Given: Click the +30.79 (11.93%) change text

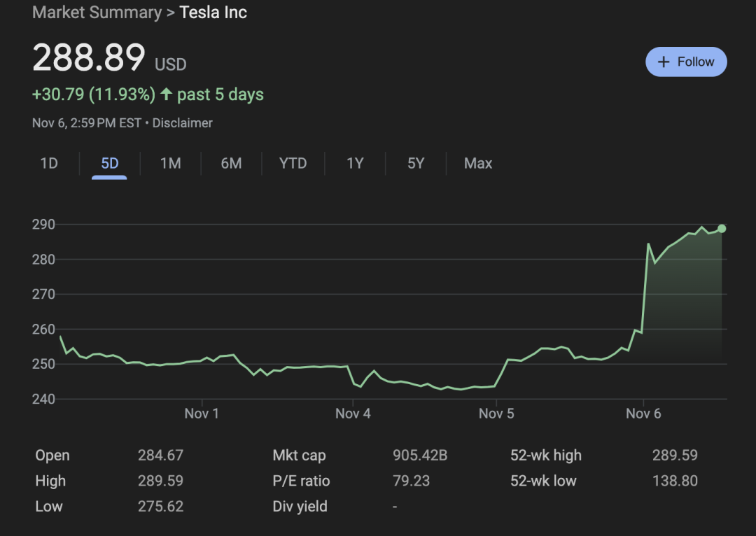Looking at the screenshot, I should [x=94, y=94].
